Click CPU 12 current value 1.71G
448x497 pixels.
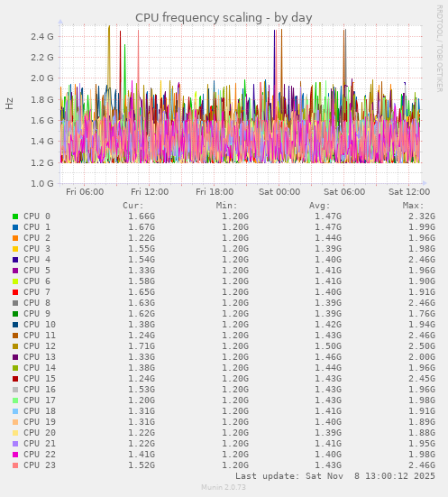coord(142,346)
